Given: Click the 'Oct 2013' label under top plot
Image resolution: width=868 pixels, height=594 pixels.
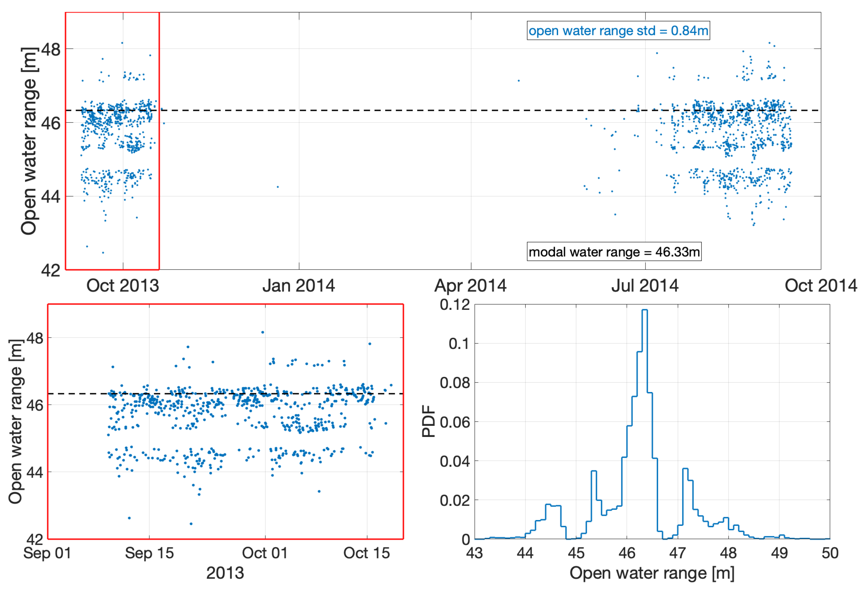Looking at the screenshot, I should (x=123, y=286).
